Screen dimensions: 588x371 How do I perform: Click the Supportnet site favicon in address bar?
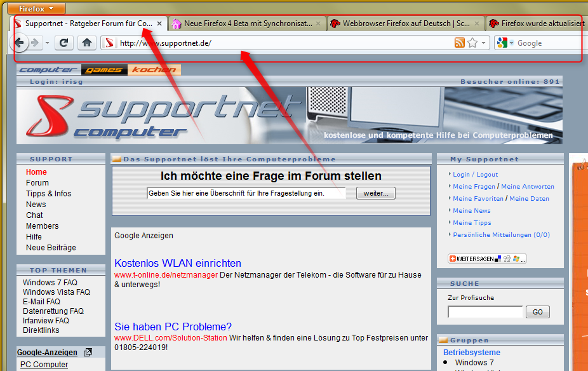coord(109,43)
